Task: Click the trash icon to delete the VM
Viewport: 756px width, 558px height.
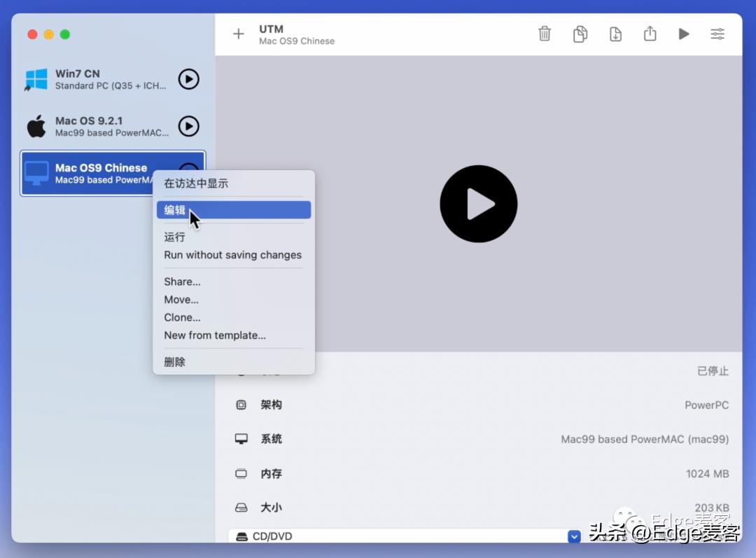Action: (545, 33)
